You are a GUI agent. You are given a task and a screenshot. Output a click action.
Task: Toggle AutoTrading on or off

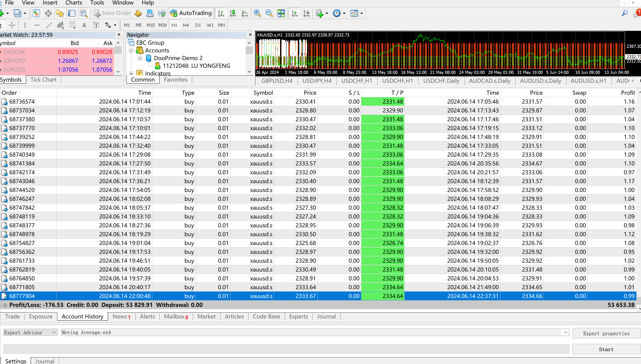[191, 13]
